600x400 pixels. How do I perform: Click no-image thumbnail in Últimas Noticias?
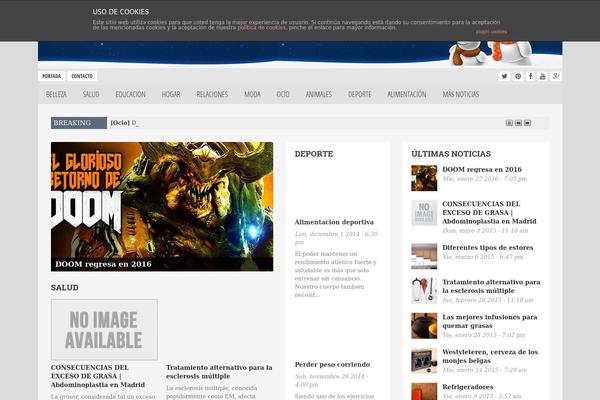424,213
